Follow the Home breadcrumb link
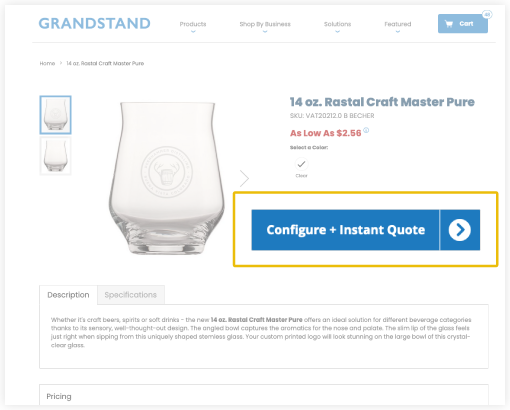The height and width of the screenshot is (410, 510). click(x=47, y=63)
